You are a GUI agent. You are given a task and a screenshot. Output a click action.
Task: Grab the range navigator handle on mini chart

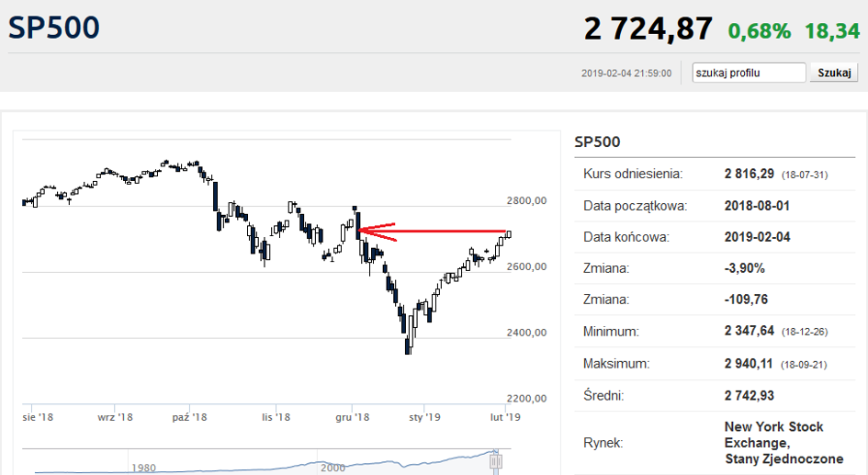click(x=496, y=461)
